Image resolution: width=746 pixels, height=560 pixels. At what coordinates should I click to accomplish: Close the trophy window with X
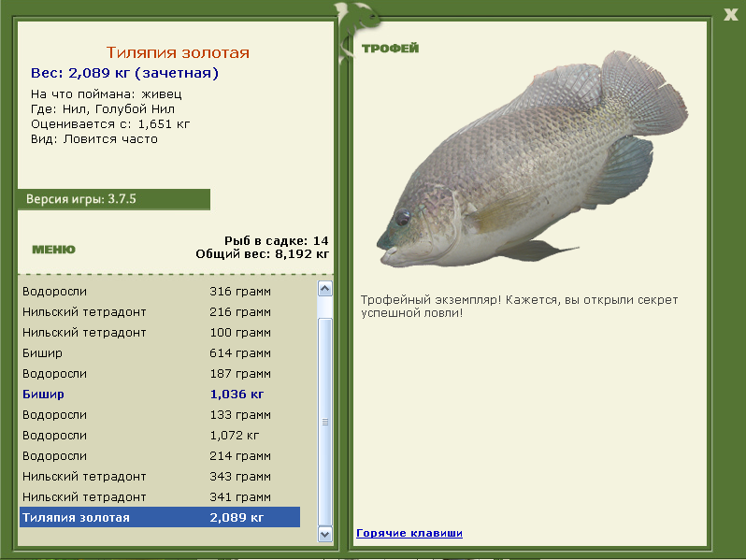point(731,14)
